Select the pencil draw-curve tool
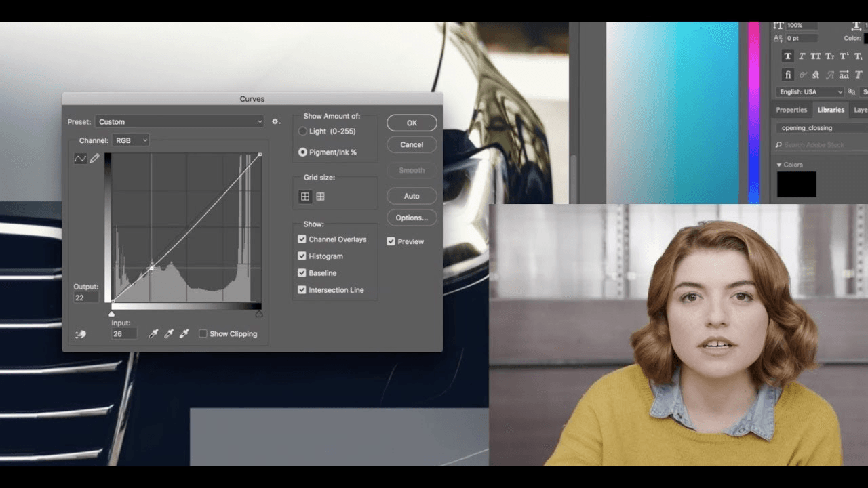 [x=95, y=158]
